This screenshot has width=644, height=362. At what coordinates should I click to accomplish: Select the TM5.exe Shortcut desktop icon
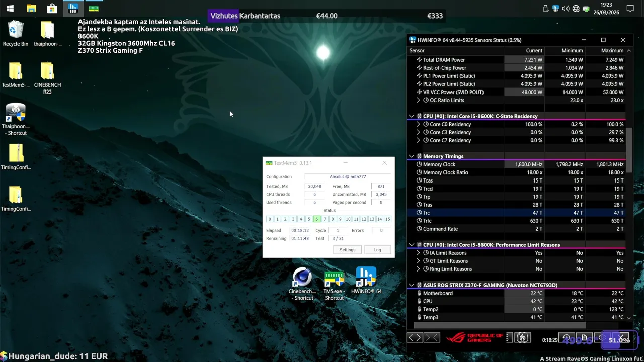(334, 285)
